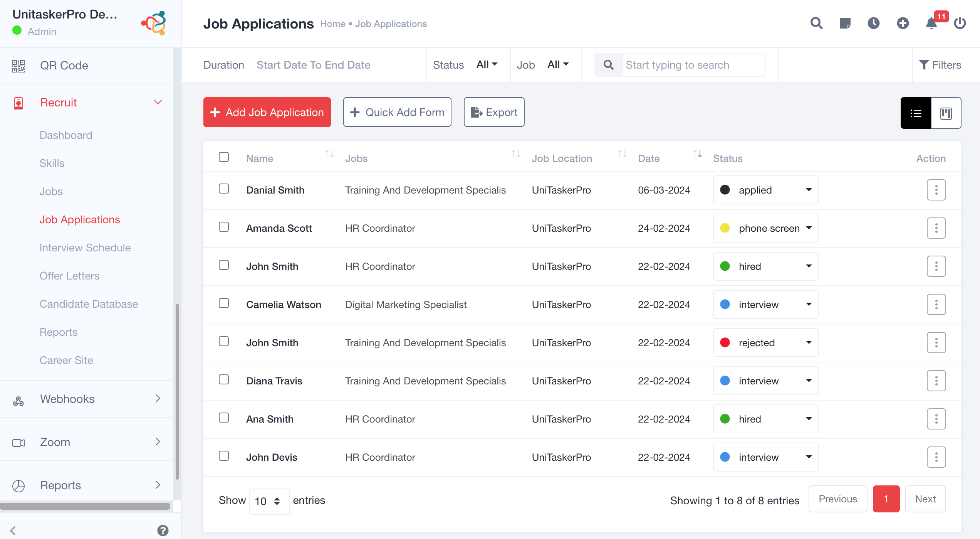The width and height of the screenshot is (980, 539).
Task: Click the green Admin online status dot
Action: (x=17, y=30)
